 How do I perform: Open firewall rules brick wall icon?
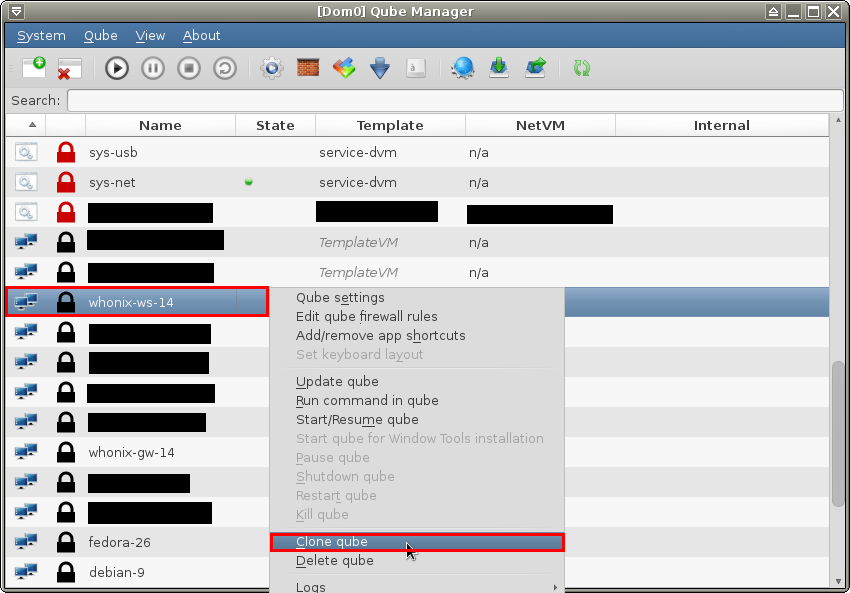tap(307, 68)
